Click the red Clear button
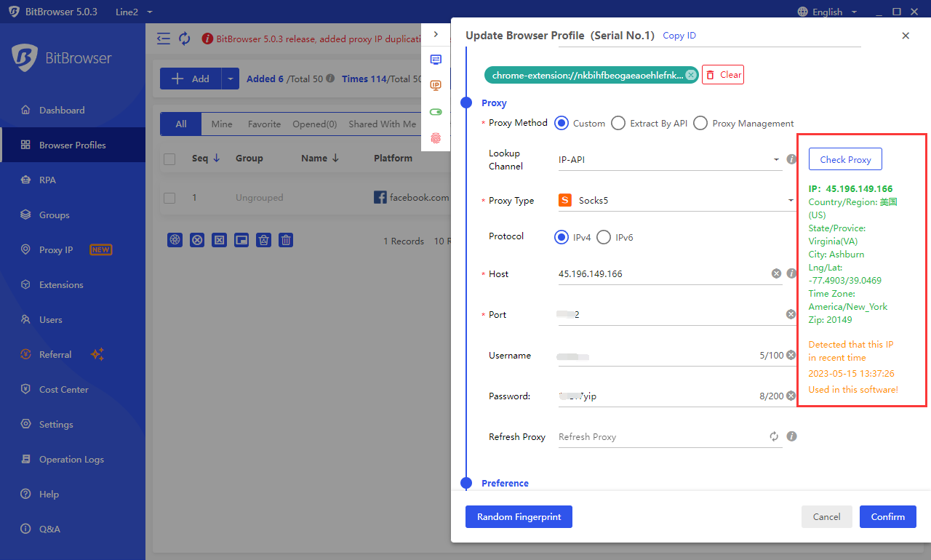The width and height of the screenshot is (931, 560). (723, 74)
